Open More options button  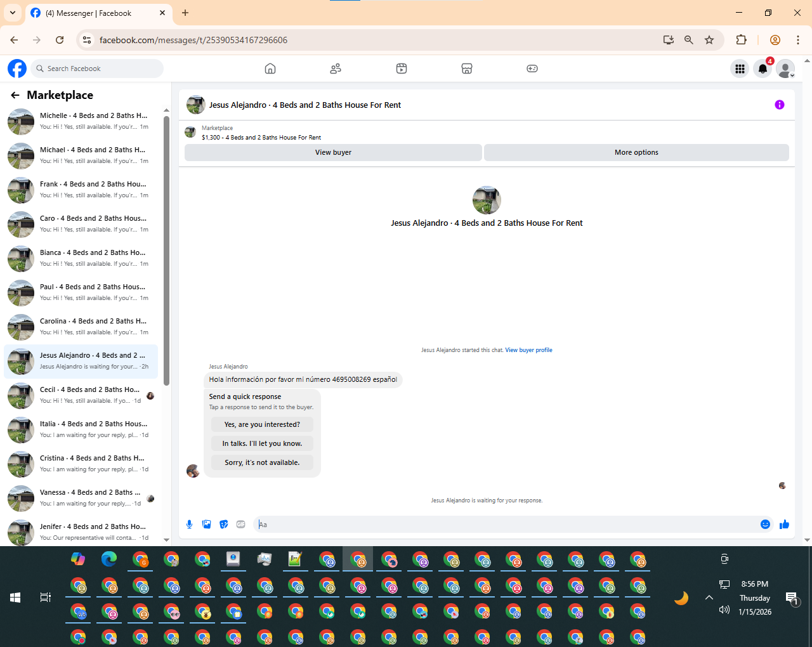click(636, 152)
